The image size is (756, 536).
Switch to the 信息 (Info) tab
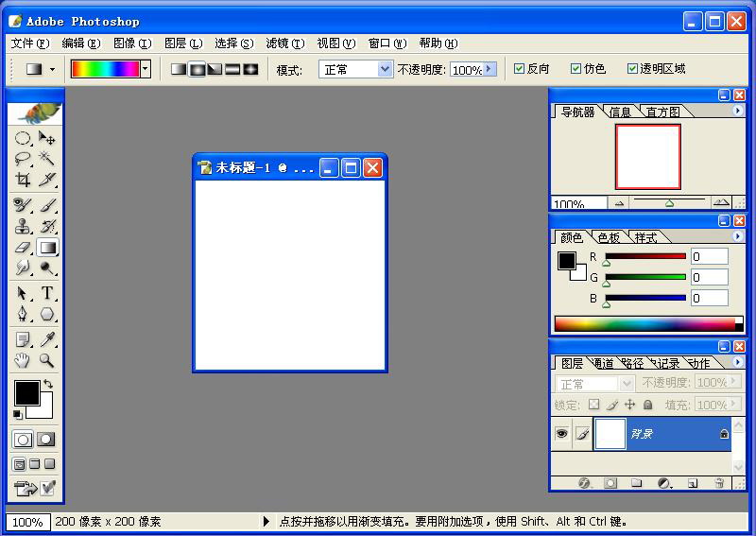620,112
